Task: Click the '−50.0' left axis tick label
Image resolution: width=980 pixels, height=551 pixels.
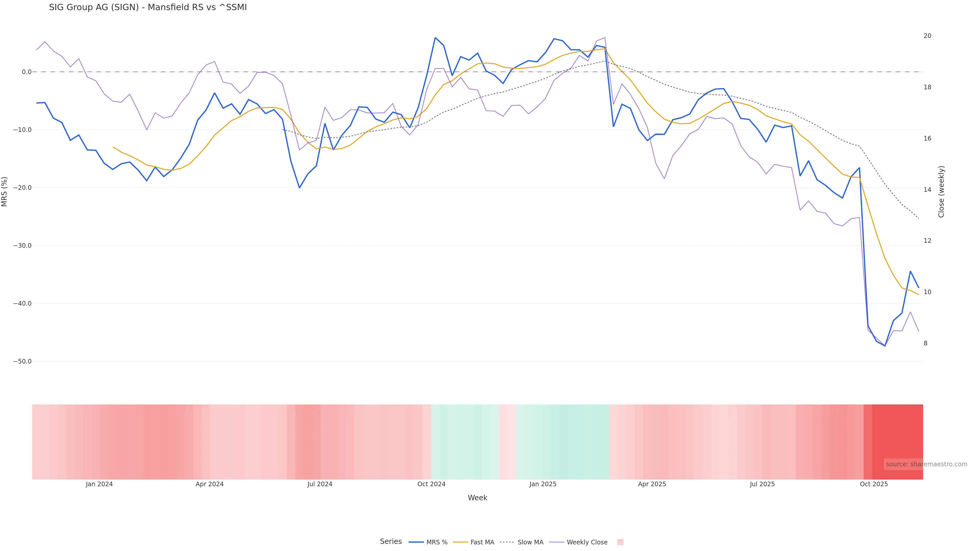Action: [22, 362]
